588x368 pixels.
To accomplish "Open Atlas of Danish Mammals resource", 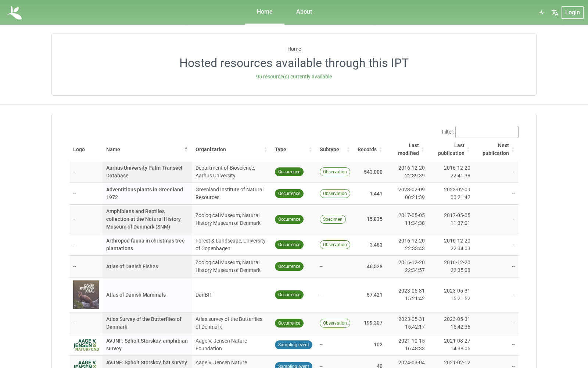I will click(136, 295).
